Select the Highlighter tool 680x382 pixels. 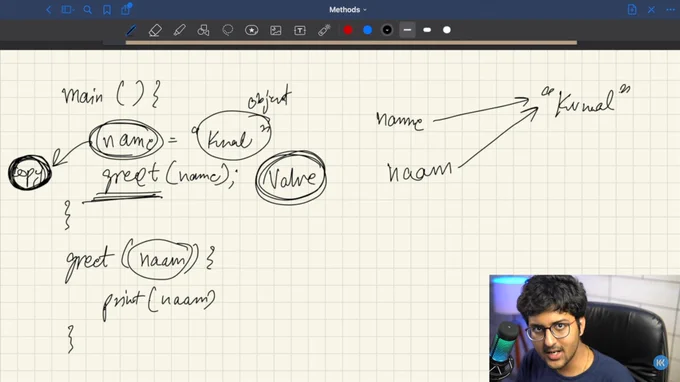pyautogui.click(x=180, y=30)
